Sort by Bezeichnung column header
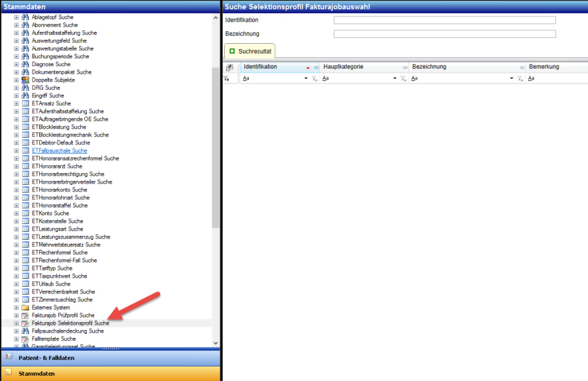The image size is (588, 381). (467, 67)
